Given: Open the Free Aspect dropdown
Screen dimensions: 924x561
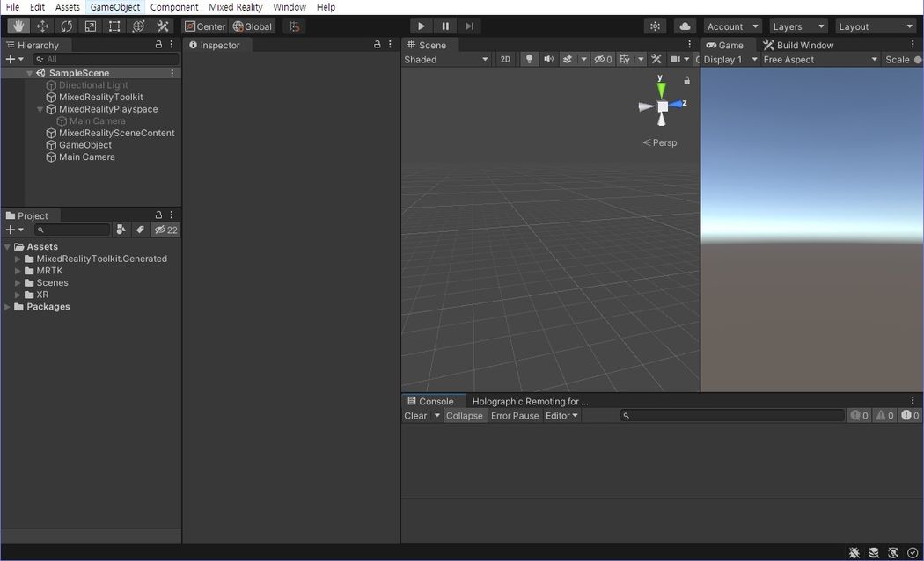Looking at the screenshot, I should tap(820, 60).
